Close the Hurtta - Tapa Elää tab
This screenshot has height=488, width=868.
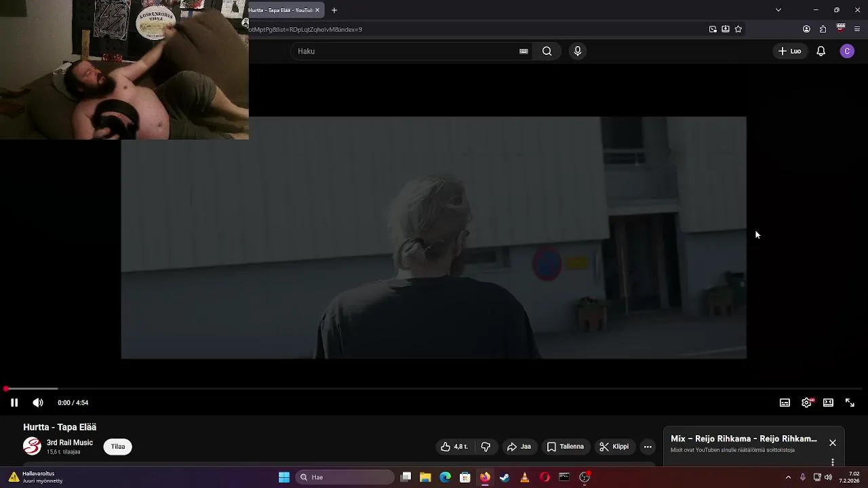(317, 10)
